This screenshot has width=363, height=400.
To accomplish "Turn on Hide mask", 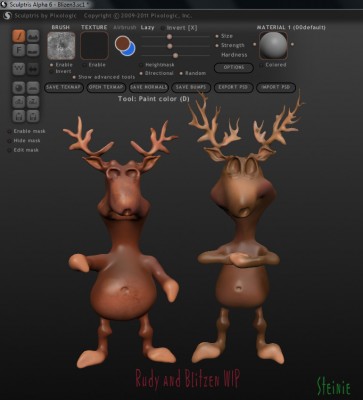I will 24,141.
